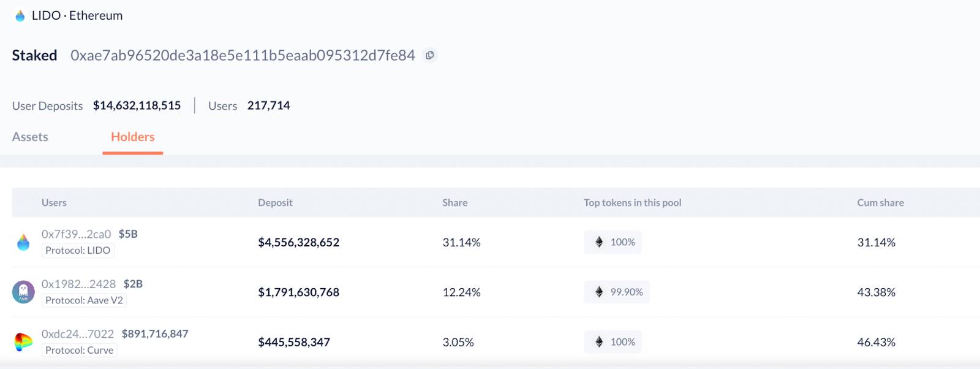Click the LIDO droplet logo in header

tap(20, 16)
